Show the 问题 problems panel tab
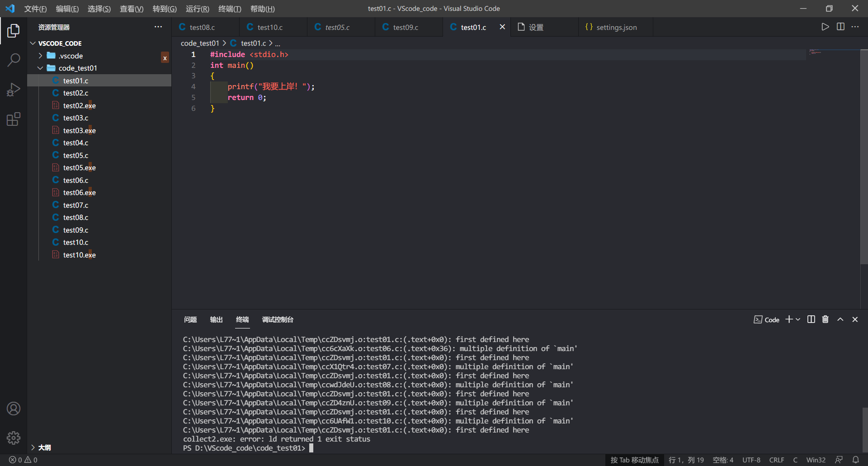Viewport: 868px width, 466px height. 190,319
